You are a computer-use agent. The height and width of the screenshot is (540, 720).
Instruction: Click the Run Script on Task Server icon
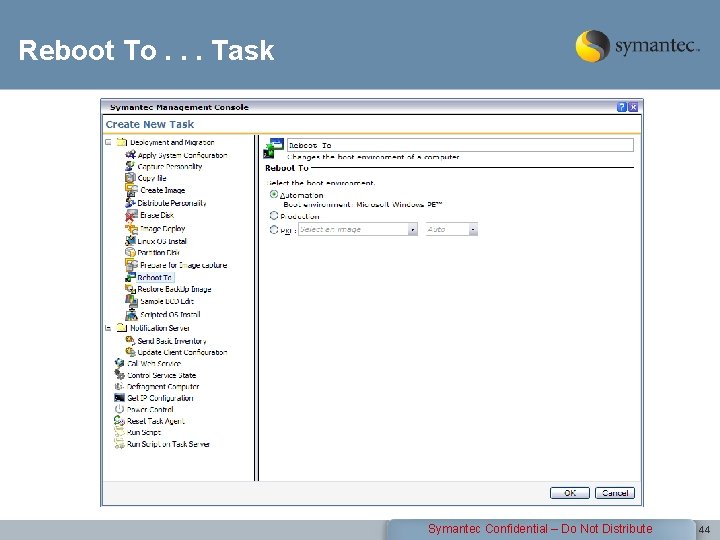(119, 444)
